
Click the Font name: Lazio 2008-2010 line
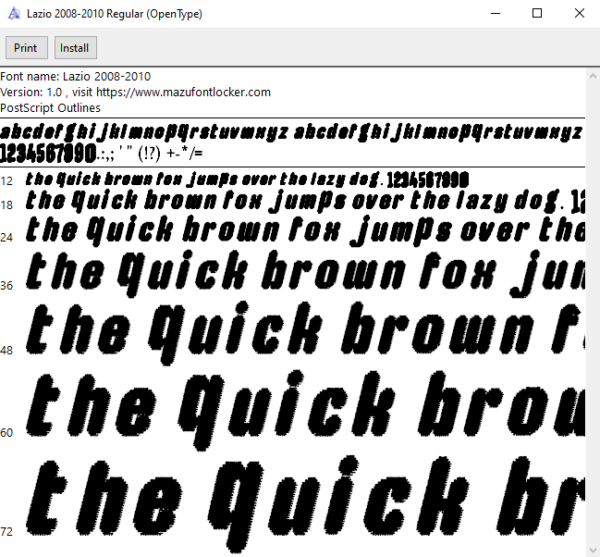pyautogui.click(x=75, y=77)
